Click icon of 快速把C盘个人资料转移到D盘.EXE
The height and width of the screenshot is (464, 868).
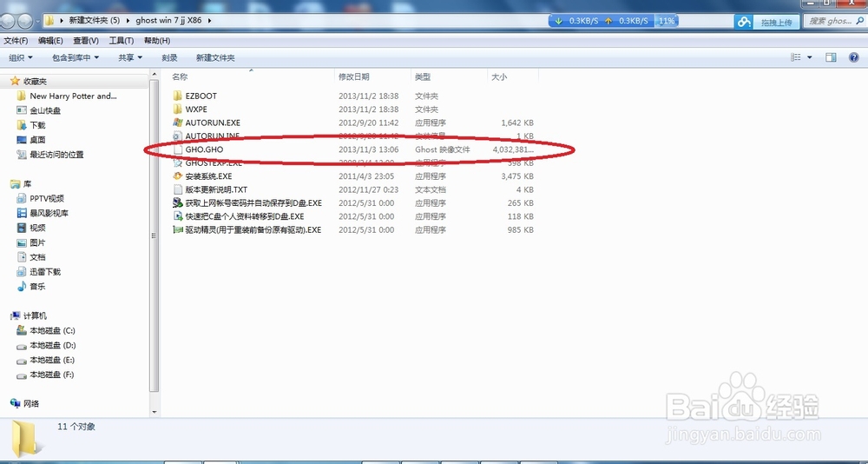(x=177, y=216)
